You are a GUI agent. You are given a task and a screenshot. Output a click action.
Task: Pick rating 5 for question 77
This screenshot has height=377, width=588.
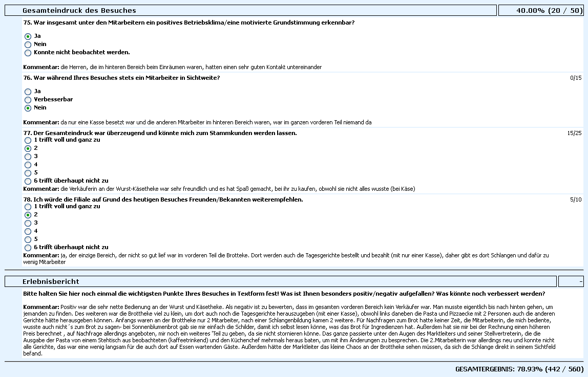coord(28,173)
